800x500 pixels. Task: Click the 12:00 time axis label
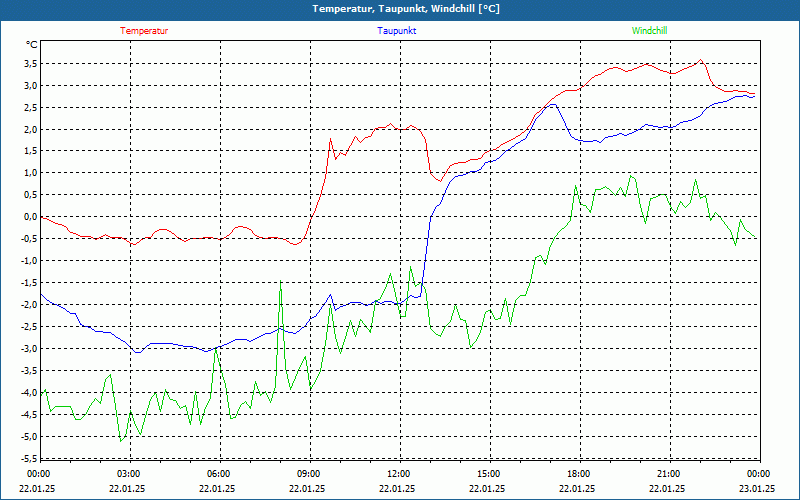[400, 474]
